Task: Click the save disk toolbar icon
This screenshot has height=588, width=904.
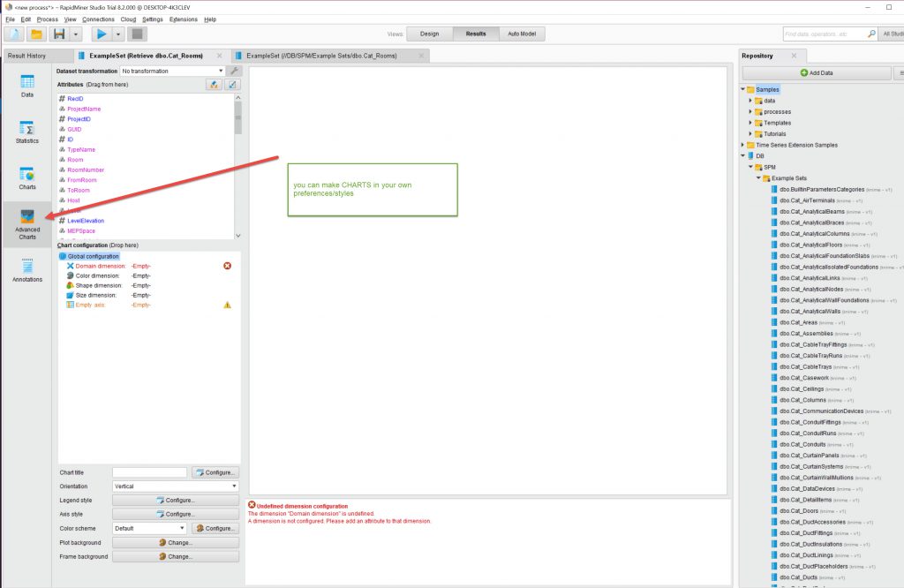Action: click(x=59, y=34)
